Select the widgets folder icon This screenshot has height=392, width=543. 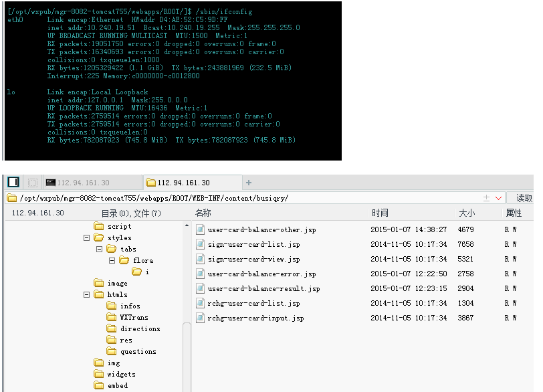pyautogui.click(x=99, y=374)
